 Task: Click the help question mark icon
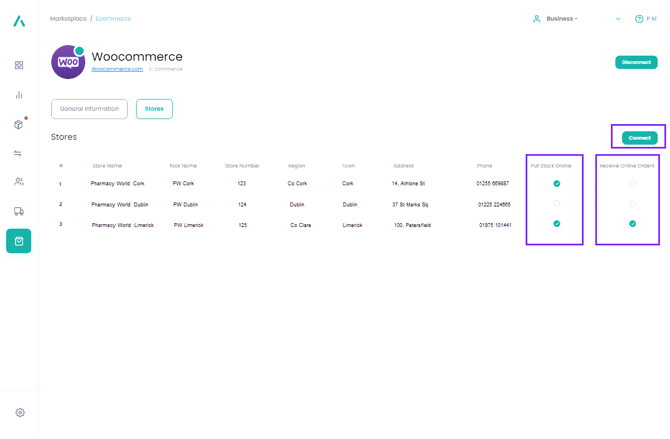coord(639,19)
